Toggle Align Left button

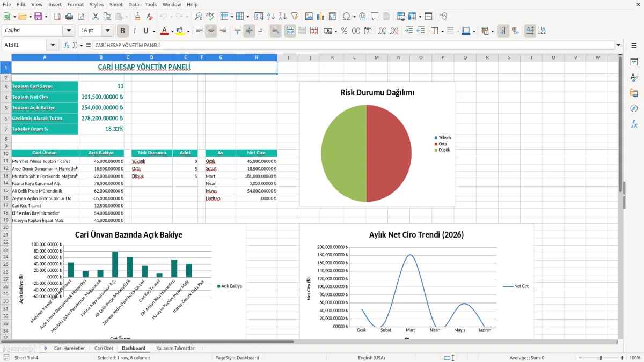[199, 31]
